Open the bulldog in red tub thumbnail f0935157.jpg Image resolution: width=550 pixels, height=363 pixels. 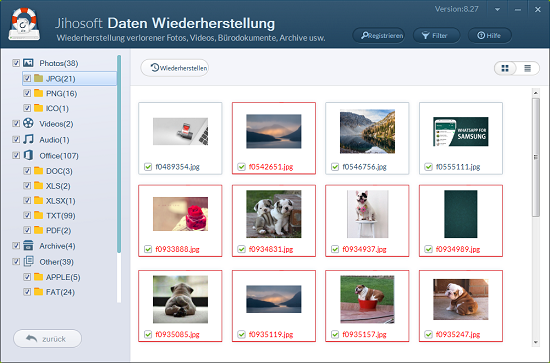tap(367, 299)
